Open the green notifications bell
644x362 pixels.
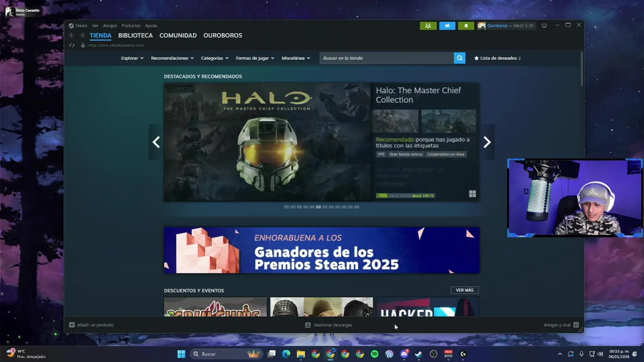466,26
